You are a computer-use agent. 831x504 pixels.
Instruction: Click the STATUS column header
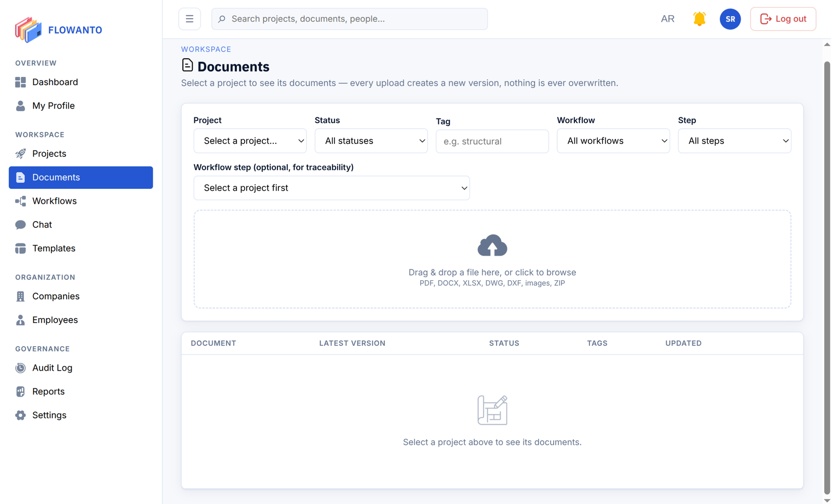point(504,343)
